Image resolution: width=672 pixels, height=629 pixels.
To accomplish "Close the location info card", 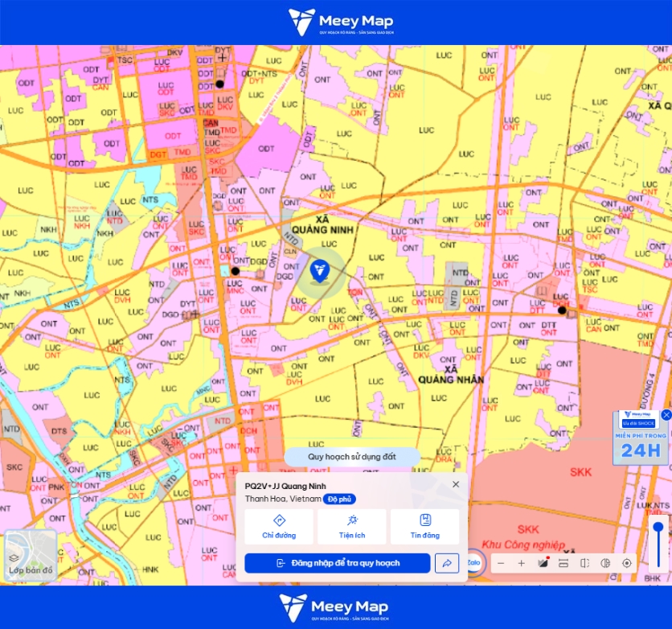I will tap(456, 484).
